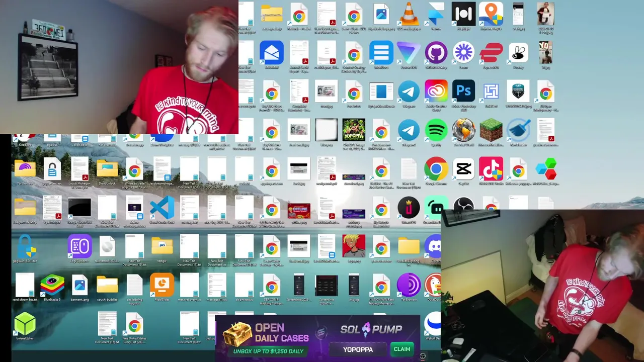
Task: Open the Telegram shortcut beside Creative Cloud
Action: click(409, 92)
